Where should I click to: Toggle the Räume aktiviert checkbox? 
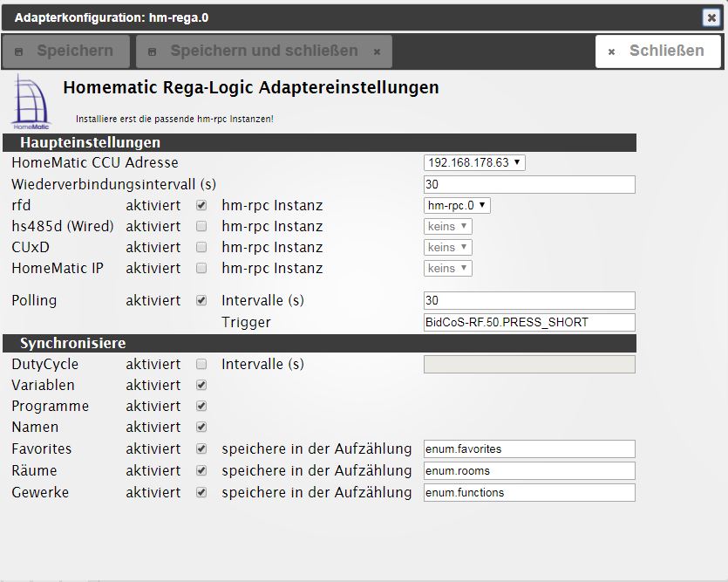click(x=201, y=470)
